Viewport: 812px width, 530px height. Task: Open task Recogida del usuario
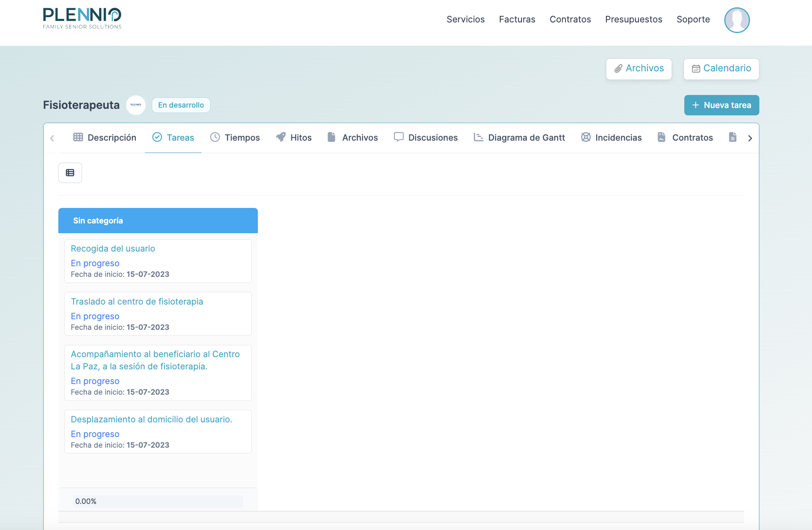(113, 249)
